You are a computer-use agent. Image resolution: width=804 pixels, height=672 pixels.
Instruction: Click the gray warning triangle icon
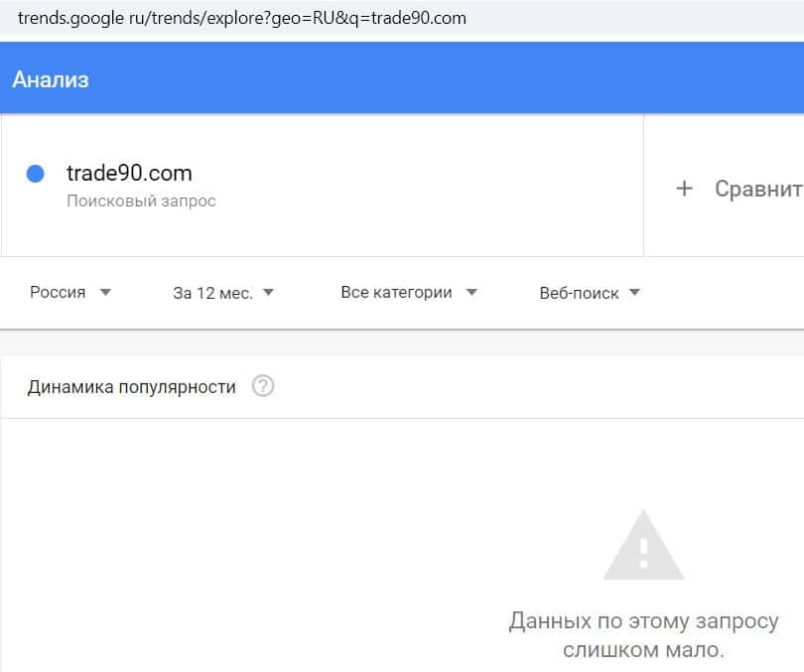click(x=643, y=546)
